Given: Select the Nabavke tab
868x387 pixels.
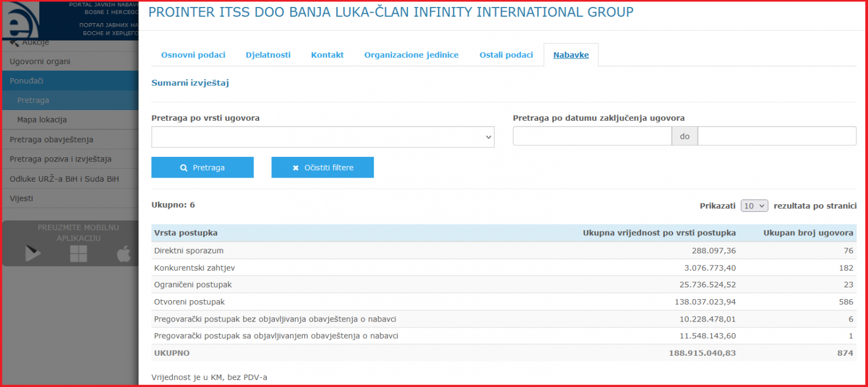Looking at the screenshot, I should 571,55.
